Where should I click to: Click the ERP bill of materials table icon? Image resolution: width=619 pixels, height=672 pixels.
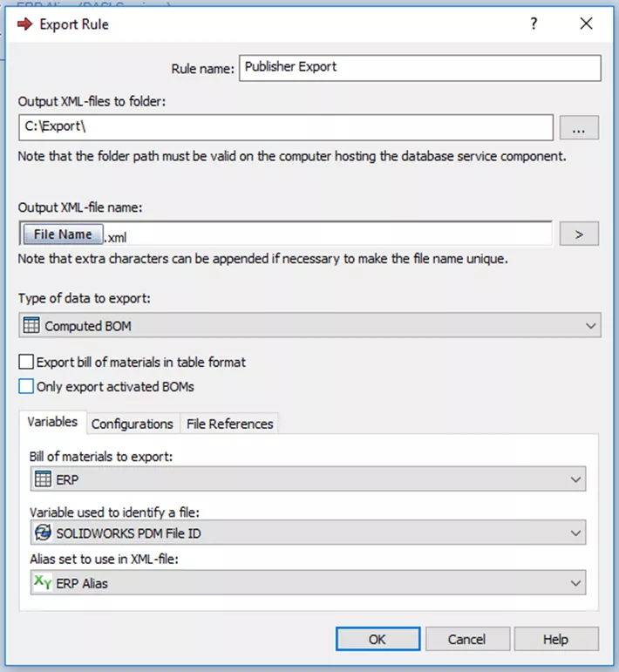(x=43, y=479)
